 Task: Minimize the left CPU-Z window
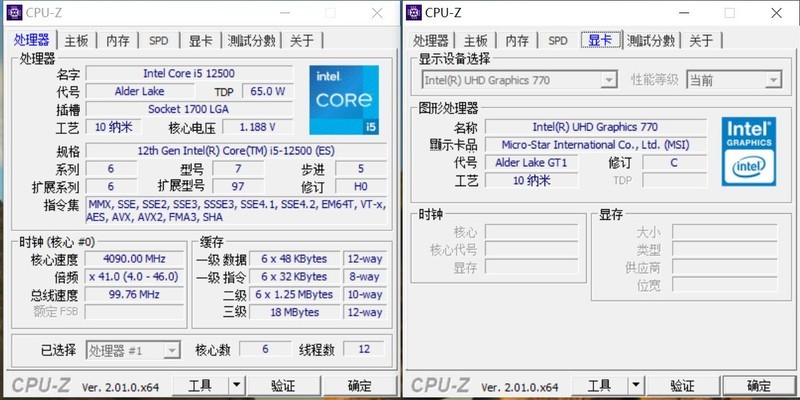284,13
